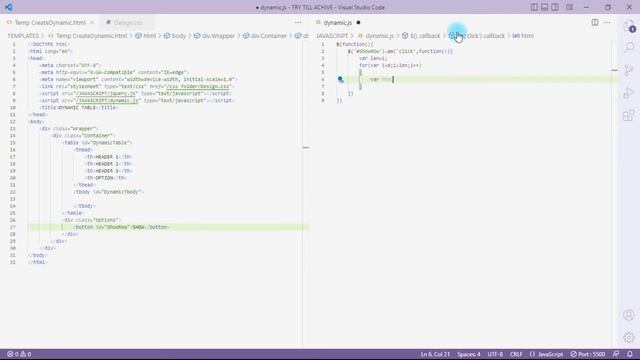Open the Extensions view
Screen dimensions: 640x360
coord(629,116)
